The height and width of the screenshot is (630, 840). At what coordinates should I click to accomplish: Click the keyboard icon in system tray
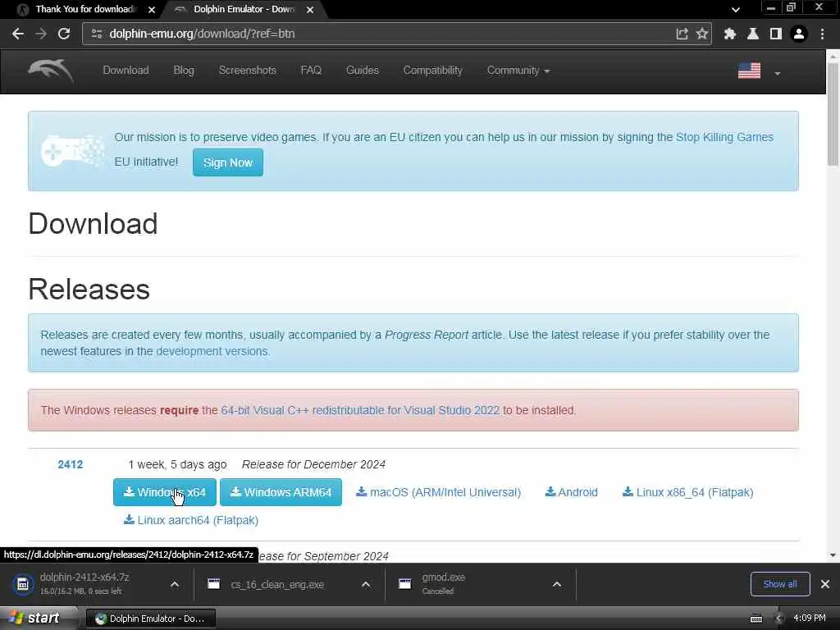tap(756, 619)
